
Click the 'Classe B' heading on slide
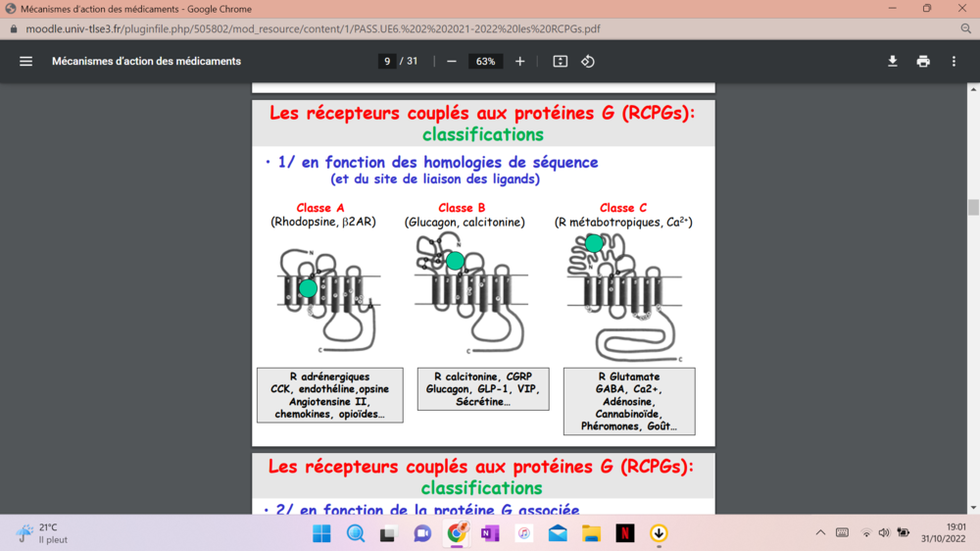click(462, 208)
